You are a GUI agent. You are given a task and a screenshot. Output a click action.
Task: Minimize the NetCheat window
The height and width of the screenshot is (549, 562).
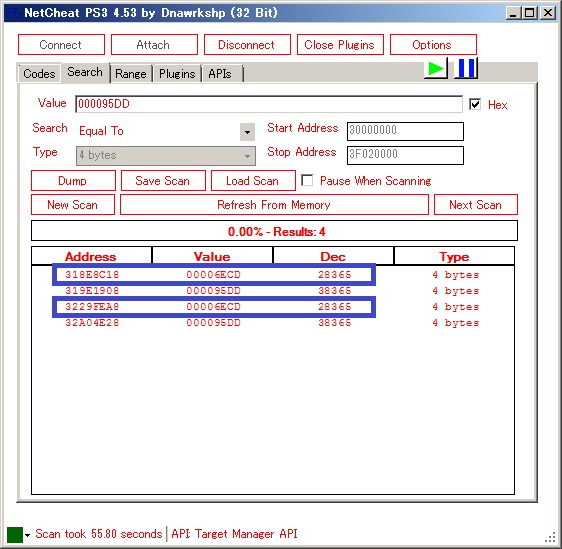coord(514,13)
